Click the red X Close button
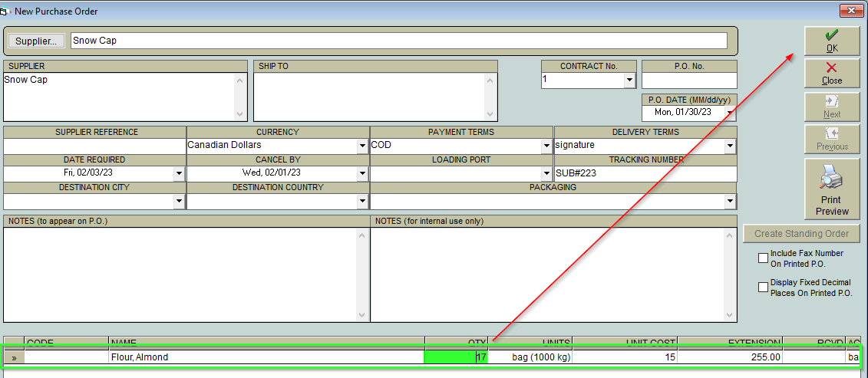Viewport: 868px width, 378px height. [832, 74]
